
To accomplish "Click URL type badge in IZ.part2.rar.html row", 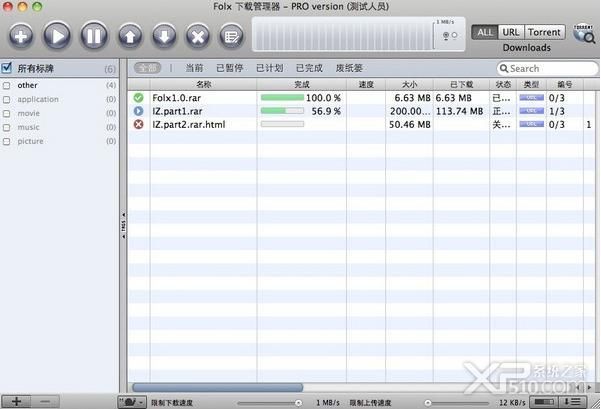I will click(531, 124).
